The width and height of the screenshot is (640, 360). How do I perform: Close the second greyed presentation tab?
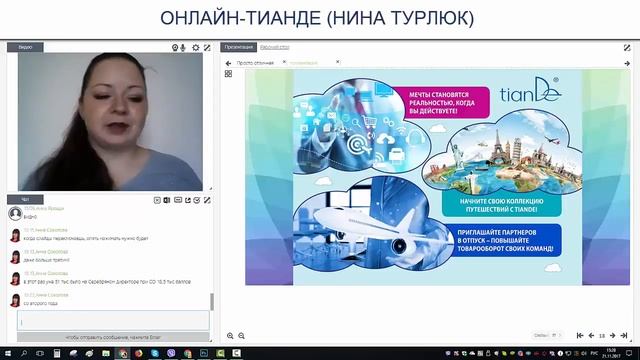tap(338, 62)
